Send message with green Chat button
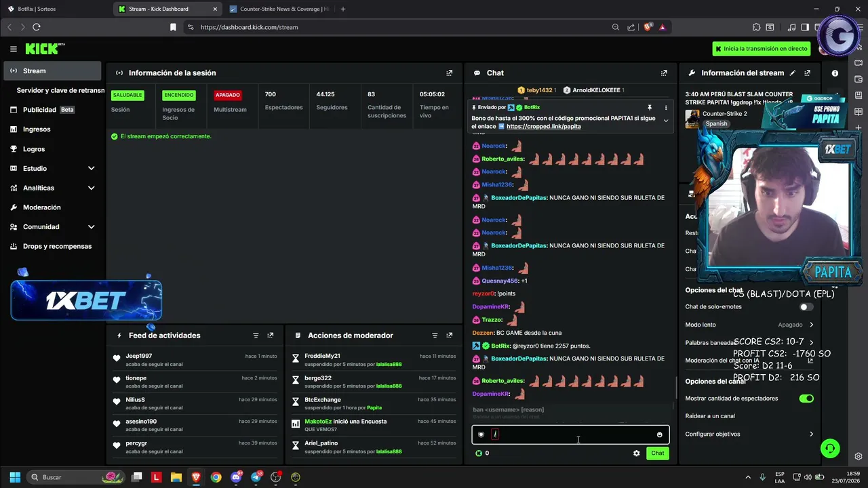 (658, 453)
